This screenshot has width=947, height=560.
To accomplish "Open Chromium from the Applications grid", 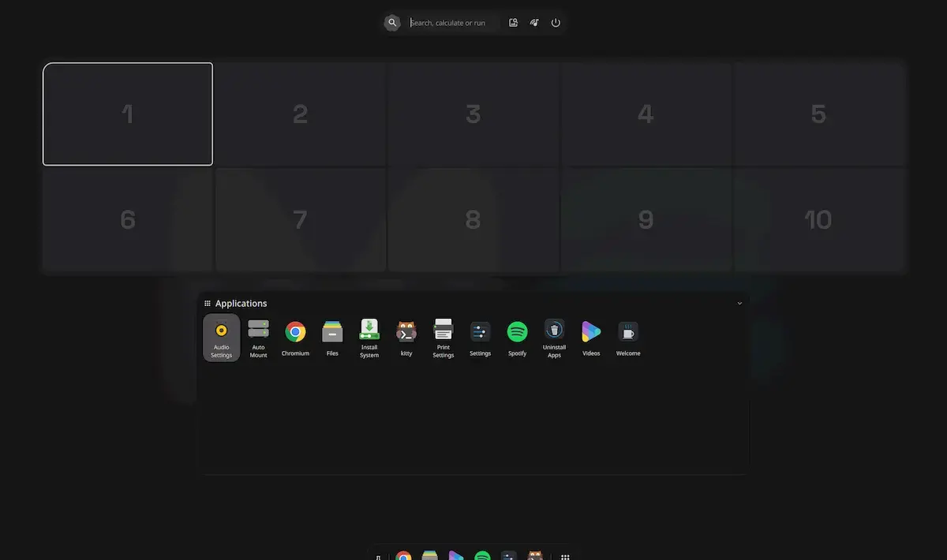I will pyautogui.click(x=296, y=338).
